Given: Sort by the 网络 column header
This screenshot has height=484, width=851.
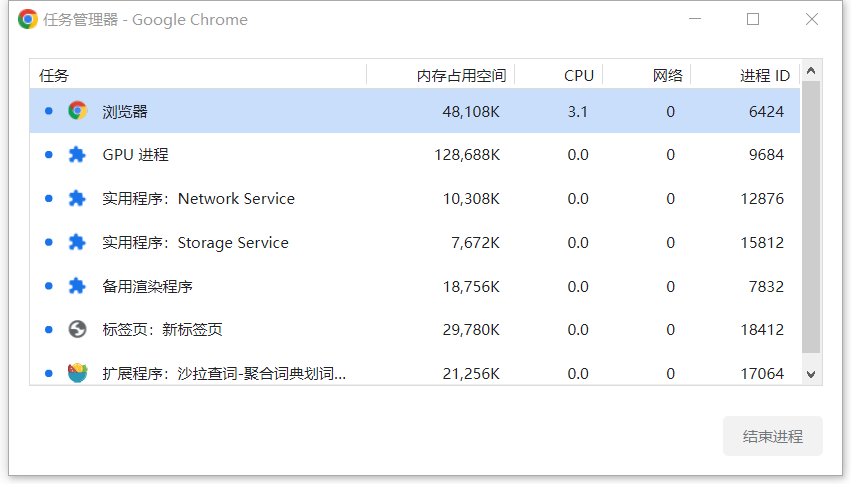Looking at the screenshot, I should tap(668, 76).
